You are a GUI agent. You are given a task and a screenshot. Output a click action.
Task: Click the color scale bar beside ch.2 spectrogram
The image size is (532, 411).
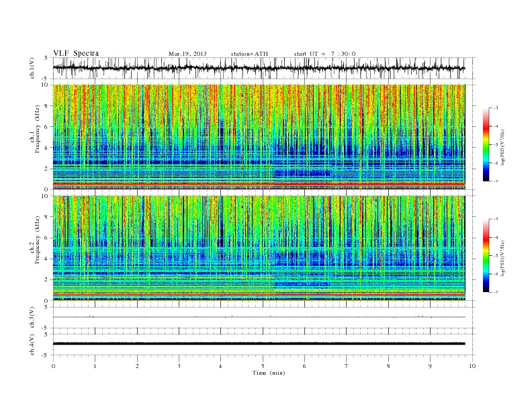tap(486, 256)
